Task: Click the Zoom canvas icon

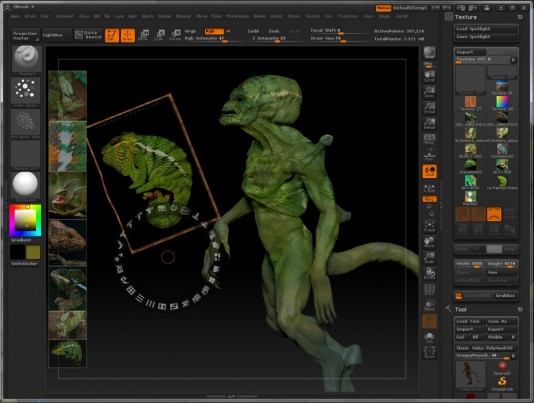Action: 429,92
